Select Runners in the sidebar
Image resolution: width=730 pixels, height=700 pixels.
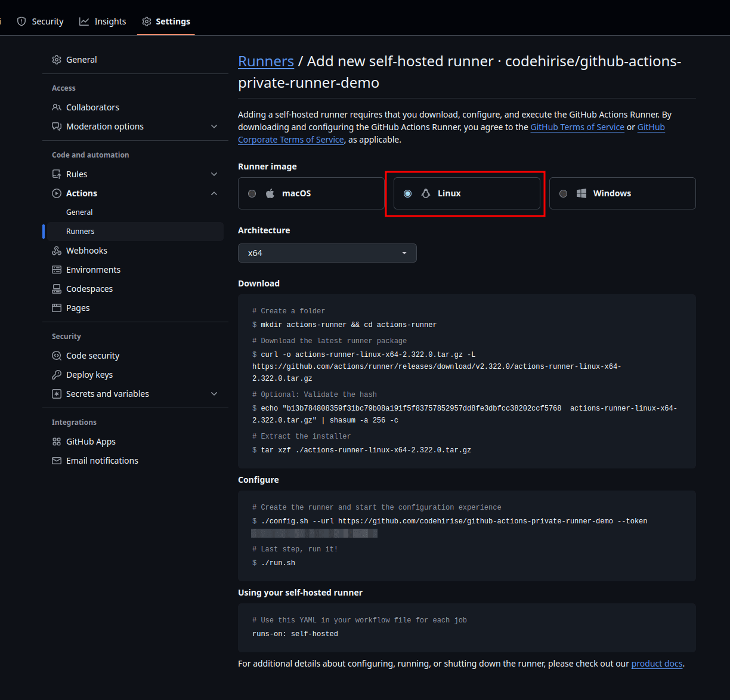(80, 231)
